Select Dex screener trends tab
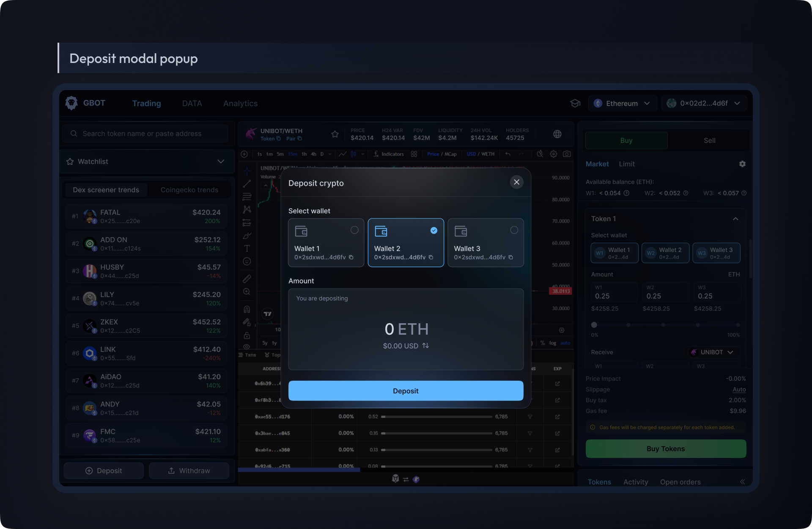812x529 pixels. [x=106, y=190]
